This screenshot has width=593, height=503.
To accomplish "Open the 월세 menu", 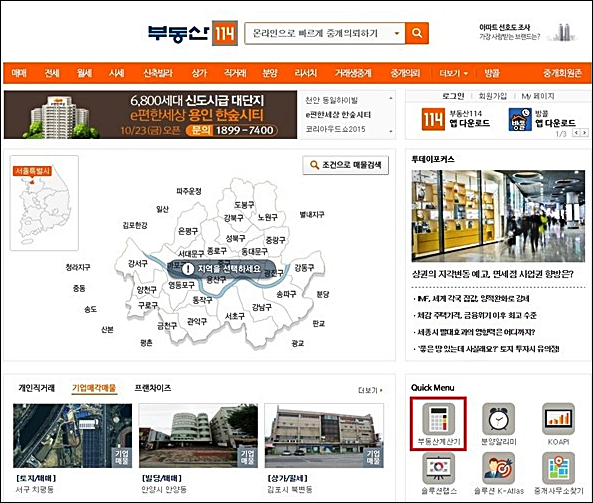I will [84, 73].
